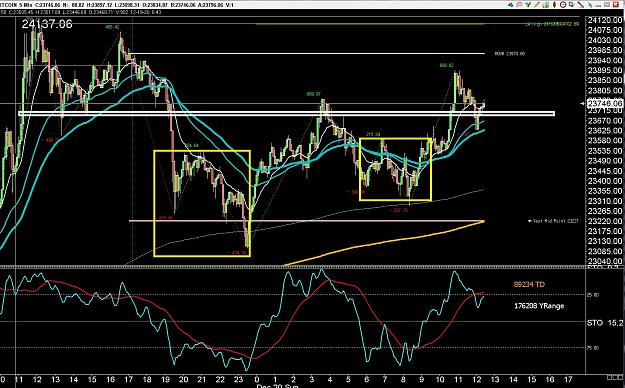Click the title bar quote line with H, L, O values
Screen dimensions: 625x388
tap(117, 5)
